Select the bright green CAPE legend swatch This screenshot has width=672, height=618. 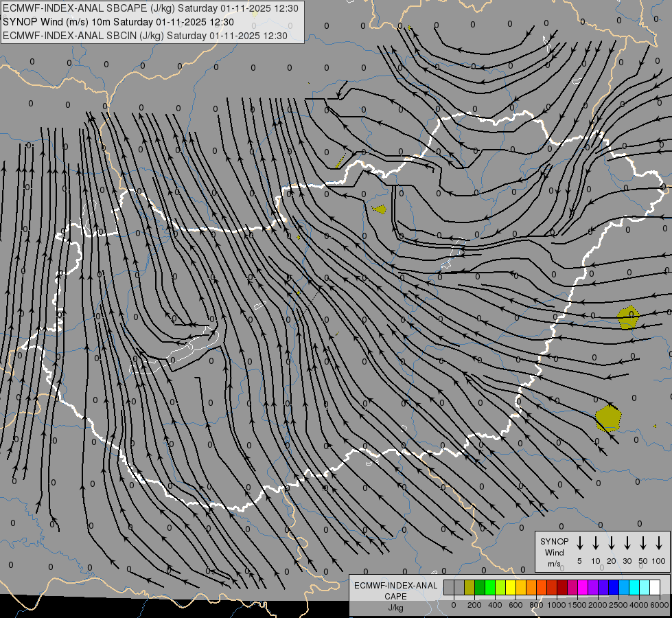coord(490,587)
